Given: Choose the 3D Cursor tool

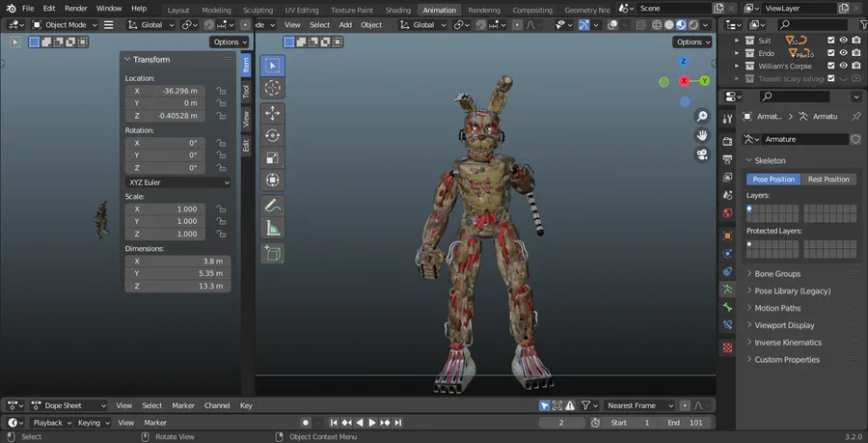Looking at the screenshot, I should click(272, 88).
